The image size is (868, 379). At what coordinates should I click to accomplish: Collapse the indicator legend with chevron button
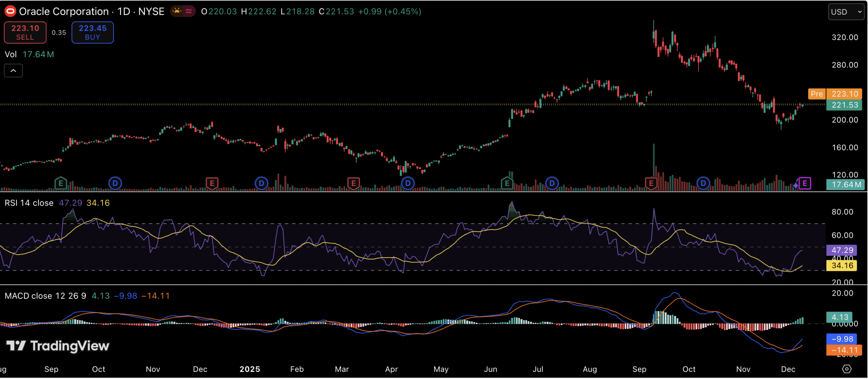13,70
